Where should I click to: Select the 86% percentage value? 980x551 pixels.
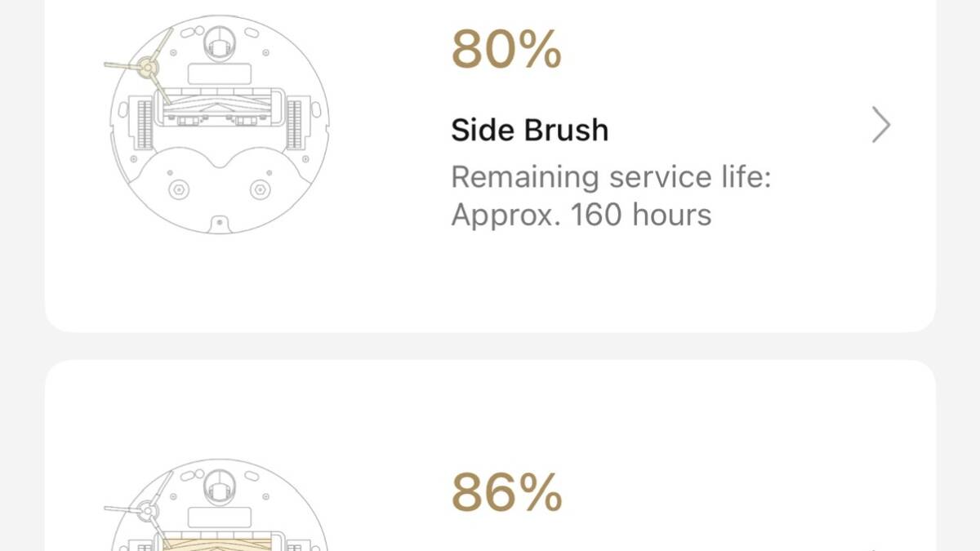coord(506,493)
